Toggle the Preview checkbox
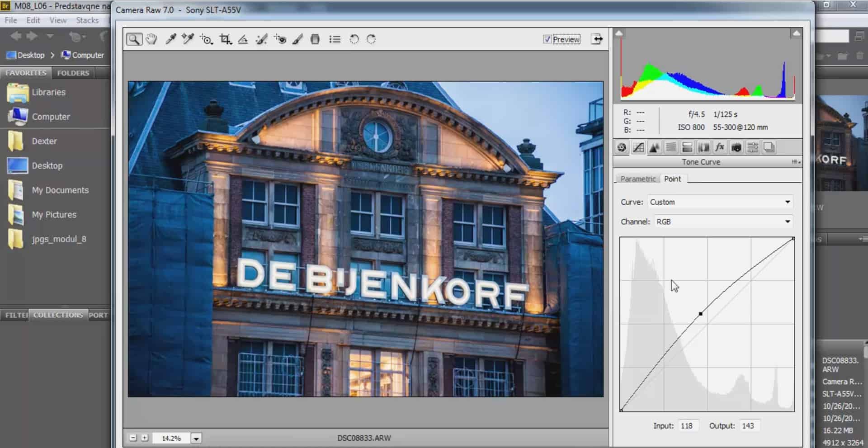 pyautogui.click(x=547, y=39)
